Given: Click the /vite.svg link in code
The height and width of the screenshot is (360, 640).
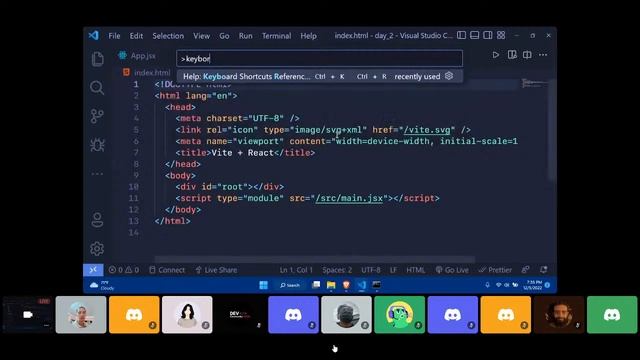Looking at the screenshot, I should 427,130.
